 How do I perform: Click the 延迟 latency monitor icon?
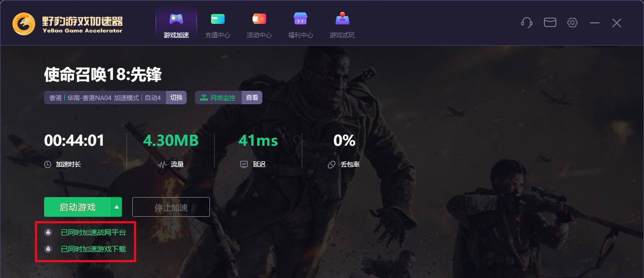coord(244,164)
